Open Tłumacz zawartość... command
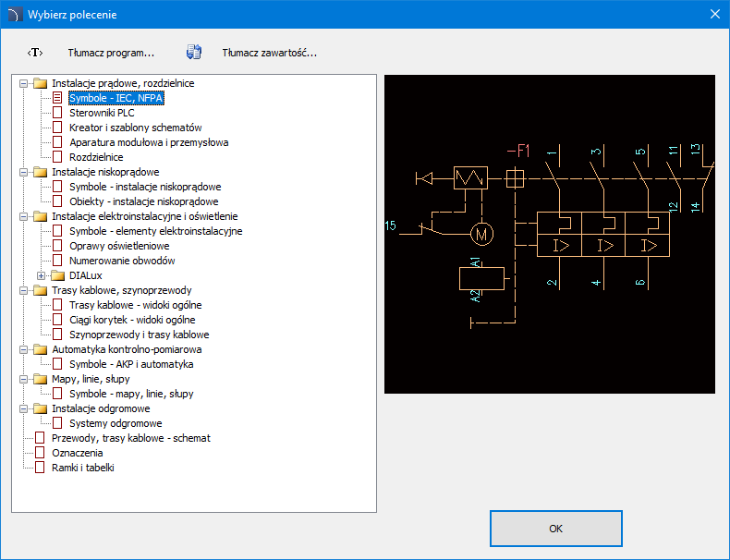 (x=269, y=53)
